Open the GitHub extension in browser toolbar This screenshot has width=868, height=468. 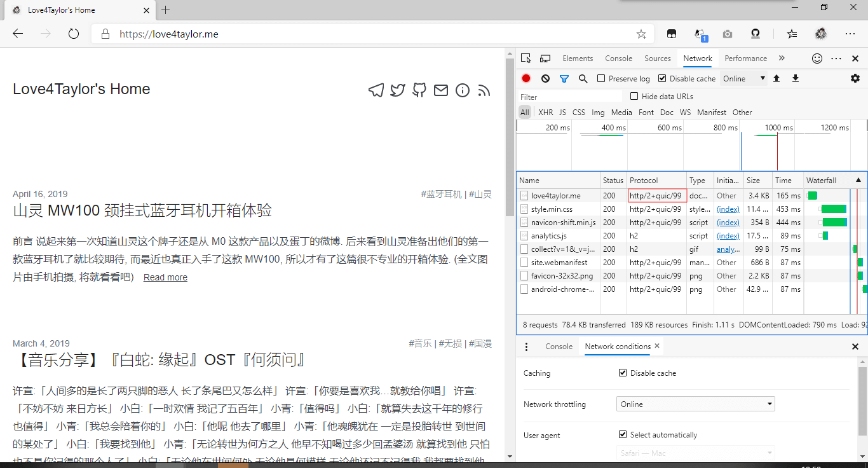755,34
